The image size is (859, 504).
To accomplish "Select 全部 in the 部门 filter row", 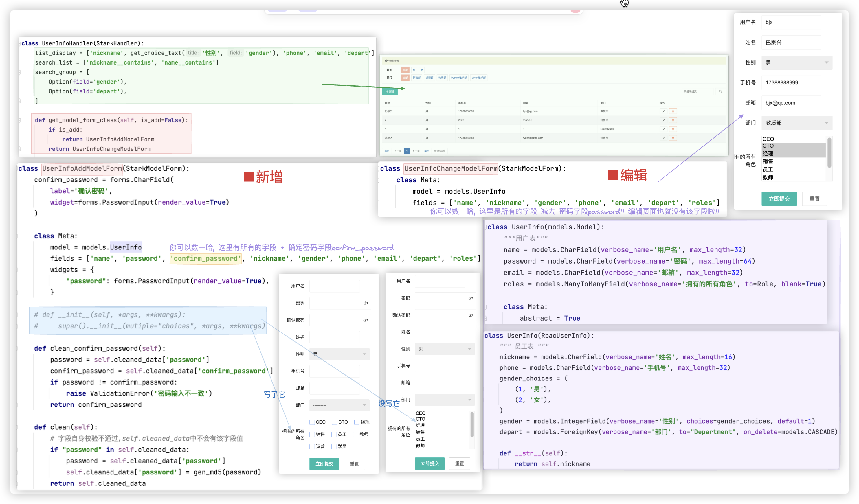I will (x=405, y=77).
